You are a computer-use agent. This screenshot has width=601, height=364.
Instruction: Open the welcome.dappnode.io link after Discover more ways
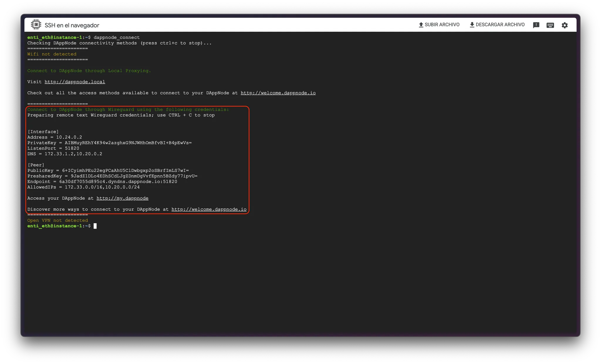tap(209, 210)
